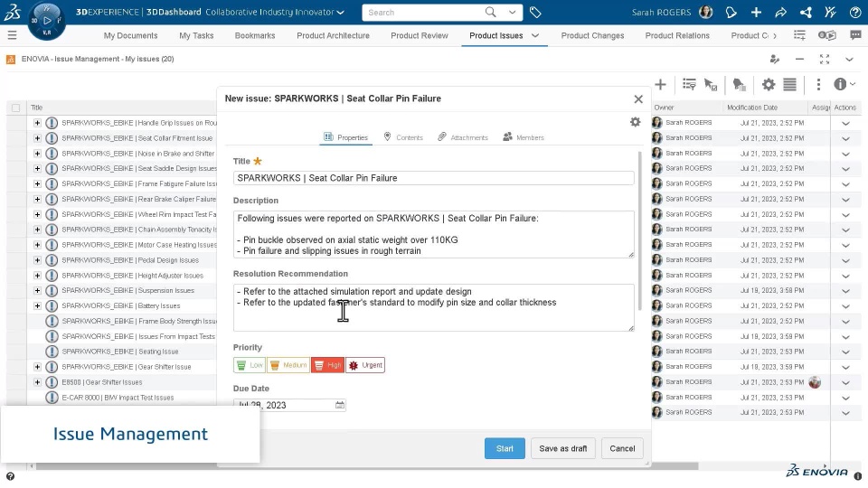The height and width of the screenshot is (488, 868).
Task: Set priority to Low
Action: [x=250, y=365]
